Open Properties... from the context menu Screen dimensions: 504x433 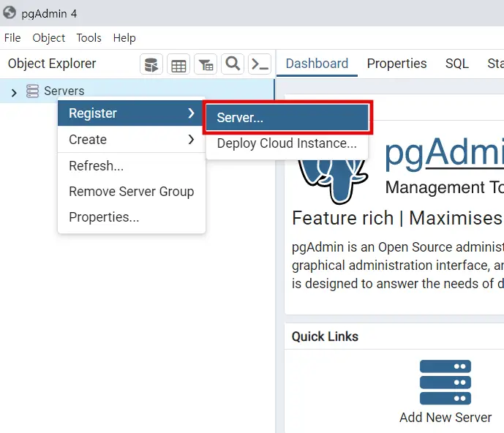(132, 217)
